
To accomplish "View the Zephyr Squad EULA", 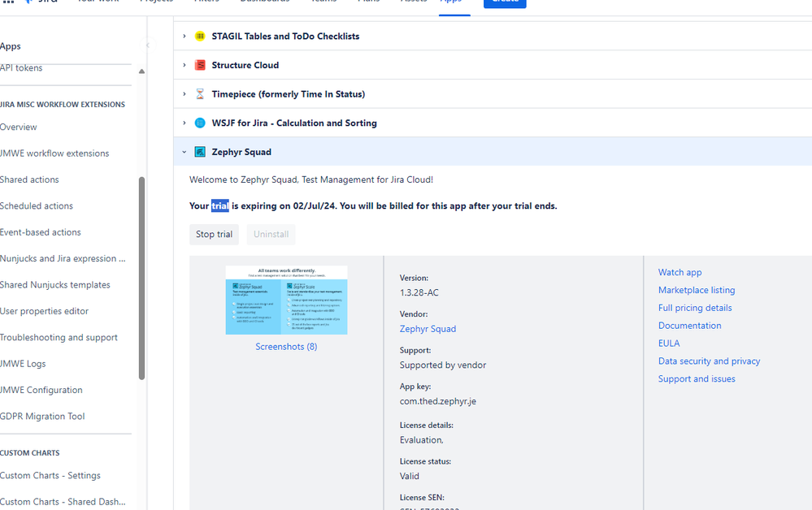I will click(669, 343).
